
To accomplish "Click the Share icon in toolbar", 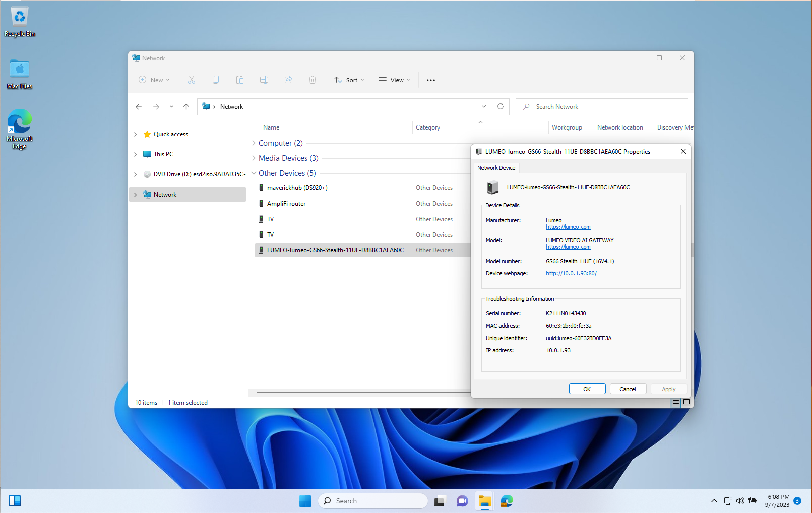I will tap(288, 80).
